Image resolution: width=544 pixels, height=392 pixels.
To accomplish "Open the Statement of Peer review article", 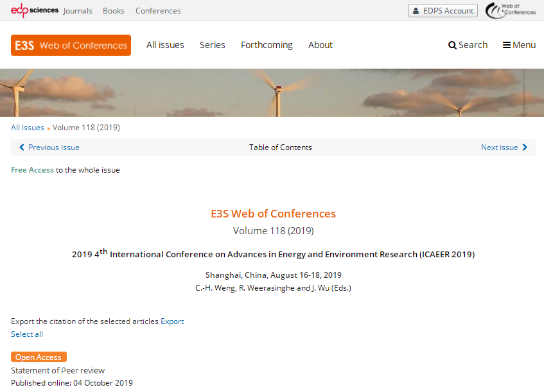I will tap(58, 371).
